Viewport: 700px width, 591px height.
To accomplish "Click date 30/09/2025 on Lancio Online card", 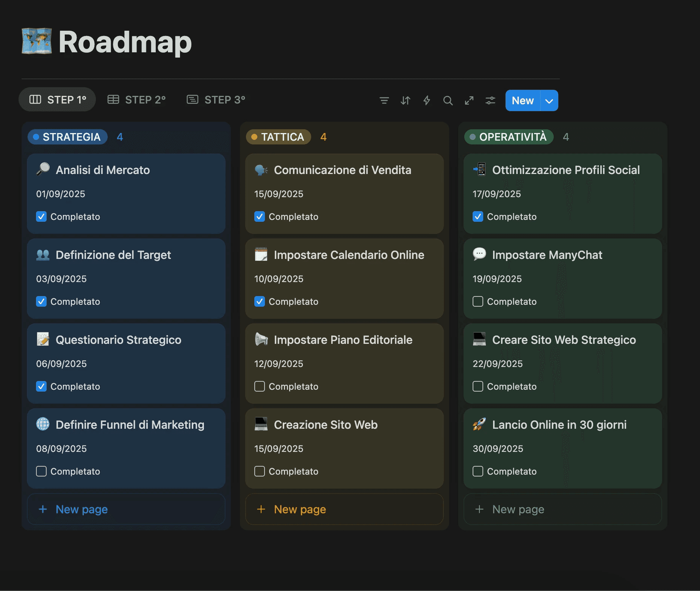I will tap(498, 448).
